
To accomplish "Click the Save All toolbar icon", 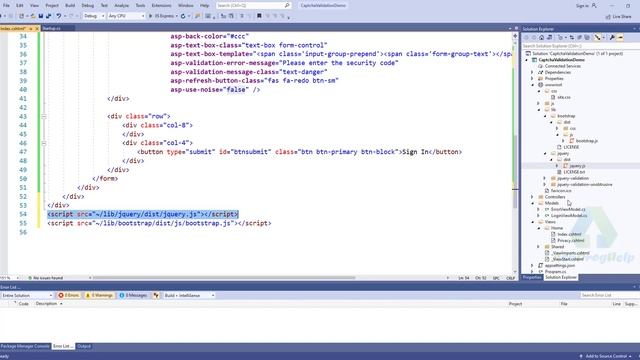I will (49, 16).
